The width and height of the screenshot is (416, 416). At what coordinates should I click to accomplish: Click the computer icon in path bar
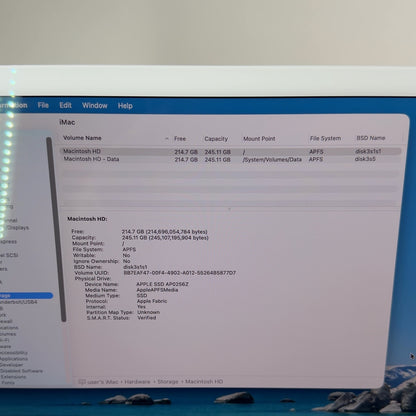82,382
